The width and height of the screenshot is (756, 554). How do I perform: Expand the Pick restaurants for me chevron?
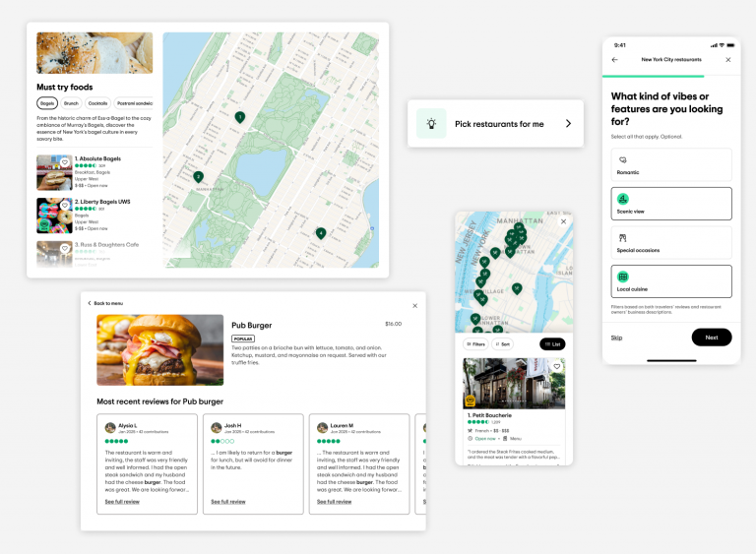click(x=568, y=123)
